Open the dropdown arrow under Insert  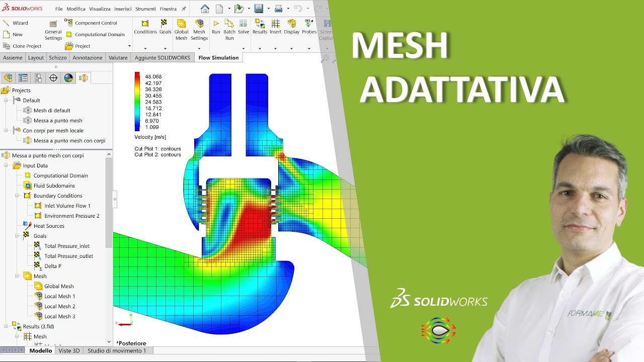tap(276, 49)
